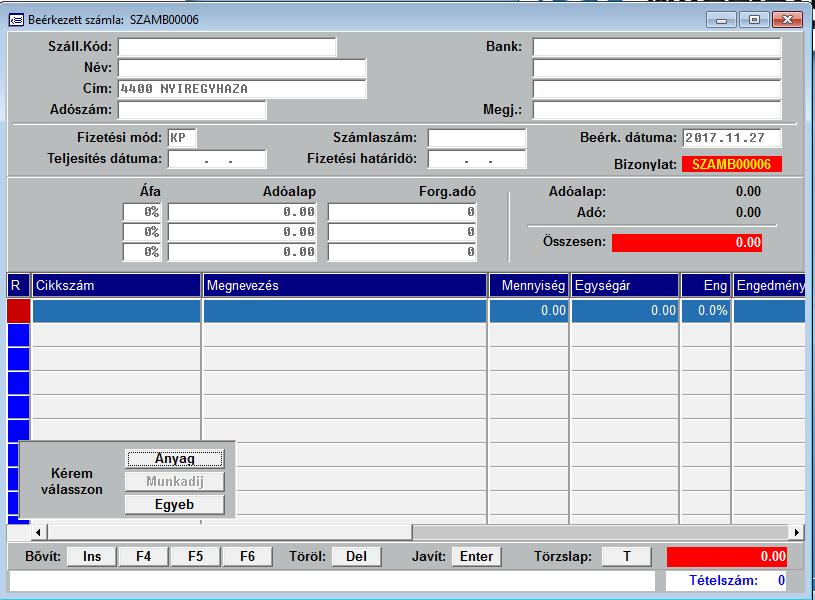Click the red Összesen total field
Viewport: 815px width, 600px height.
point(687,242)
